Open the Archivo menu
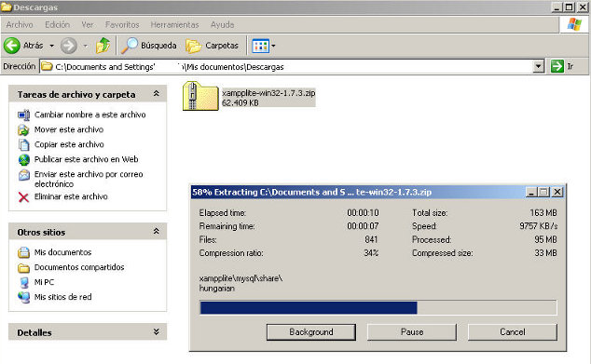591x364 pixels. (x=20, y=24)
